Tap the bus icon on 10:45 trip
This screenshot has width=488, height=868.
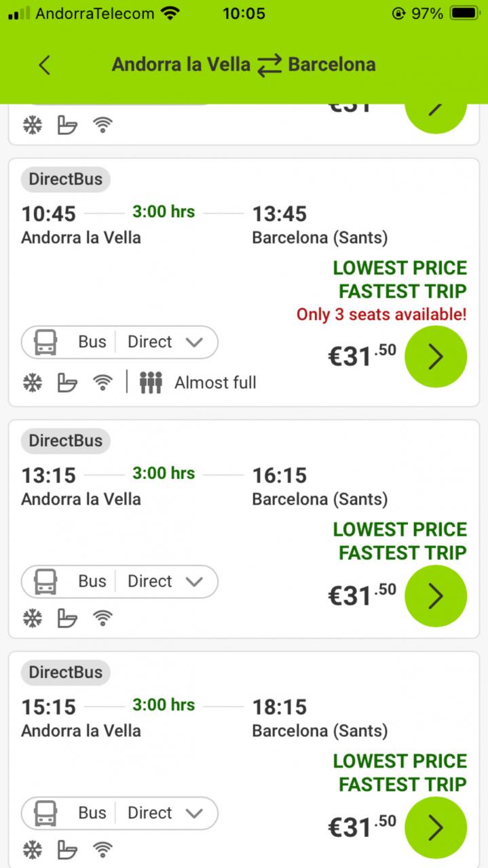(x=45, y=342)
